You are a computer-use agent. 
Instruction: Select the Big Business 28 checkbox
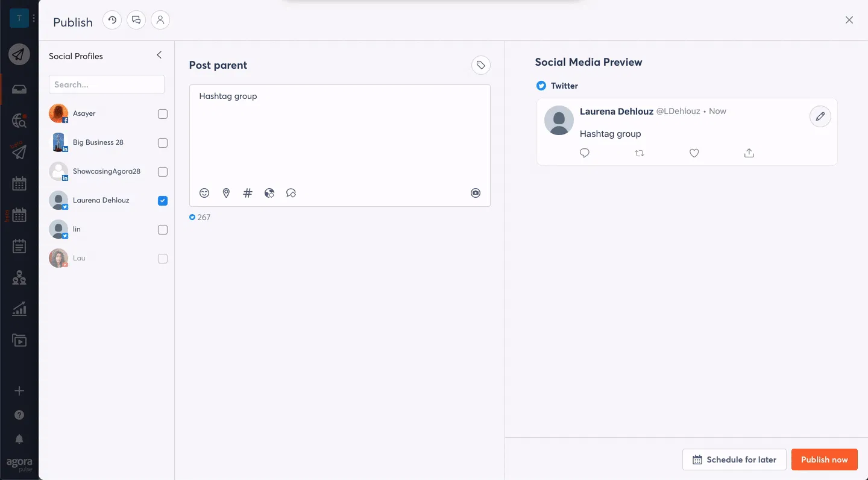[x=163, y=143]
